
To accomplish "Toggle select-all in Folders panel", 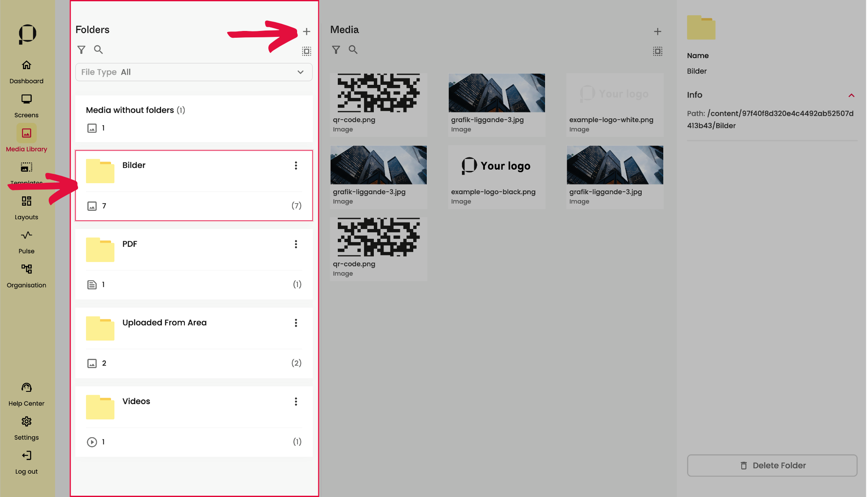I will 306,51.
